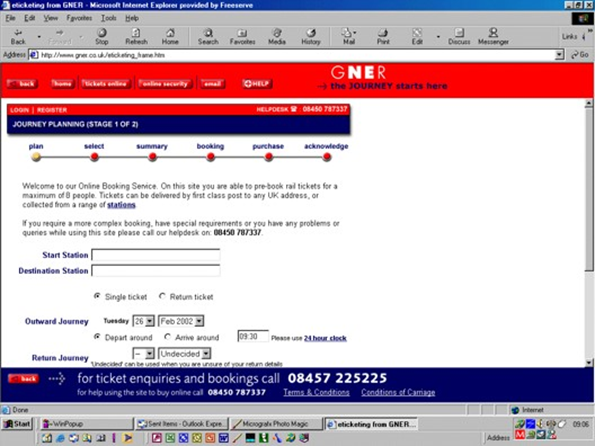Image resolution: width=595 pixels, height=446 pixels.
Task: Click the summary stage marker dot
Action: 153,156
